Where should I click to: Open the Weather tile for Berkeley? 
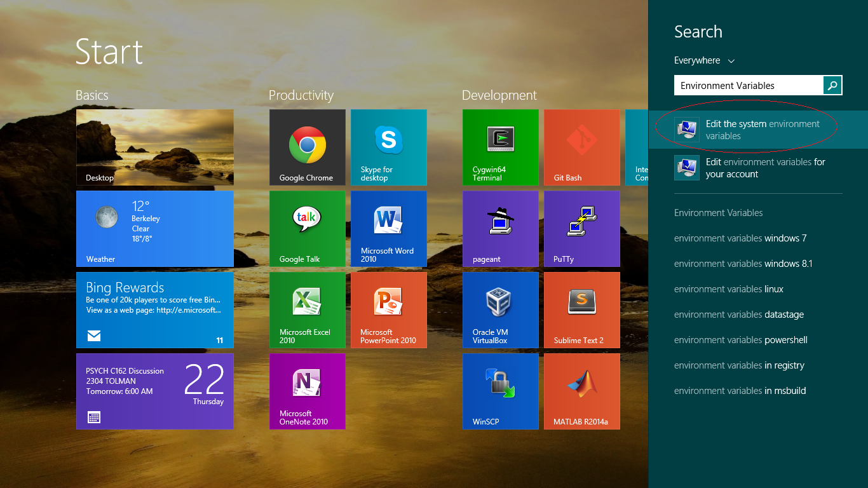pyautogui.click(x=154, y=229)
